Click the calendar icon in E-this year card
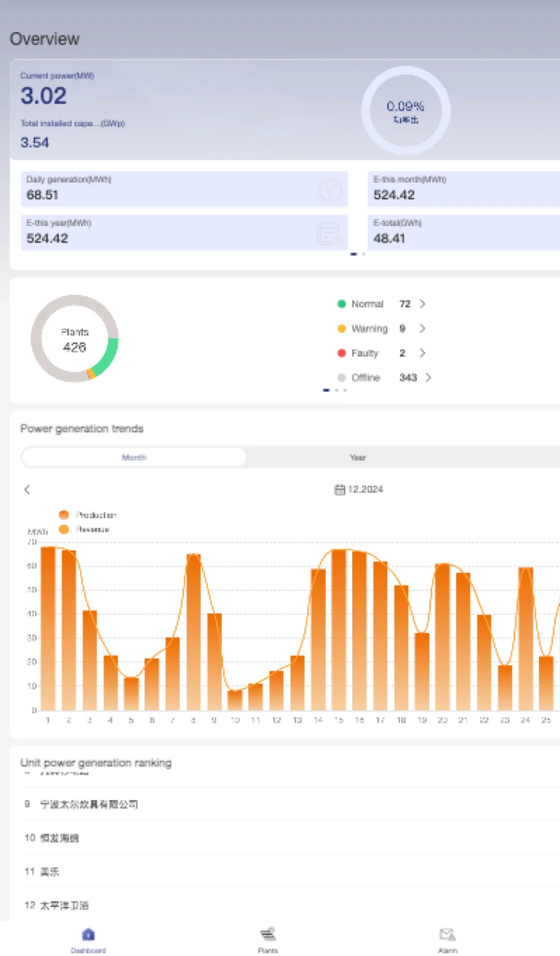560x956 pixels. point(330,233)
